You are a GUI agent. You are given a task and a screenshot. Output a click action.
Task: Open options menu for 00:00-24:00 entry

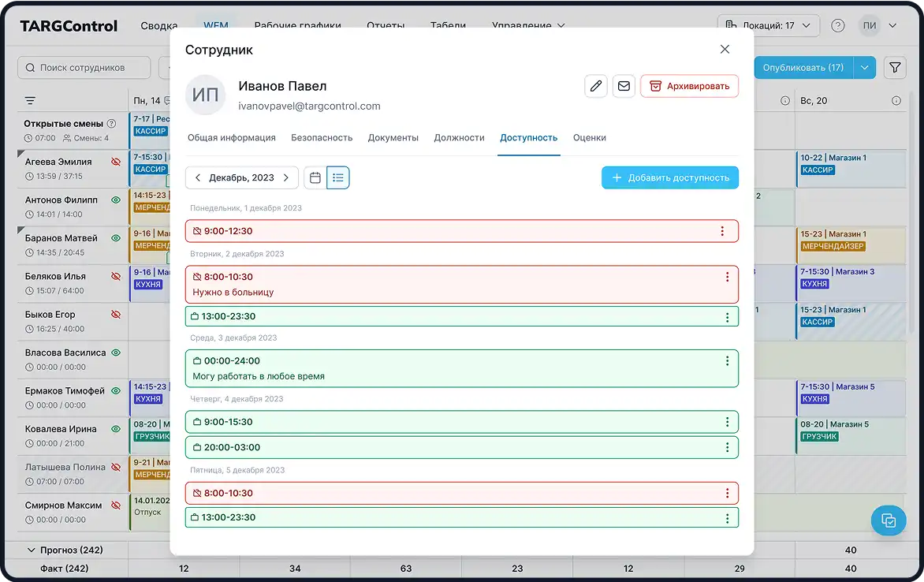[x=727, y=361]
